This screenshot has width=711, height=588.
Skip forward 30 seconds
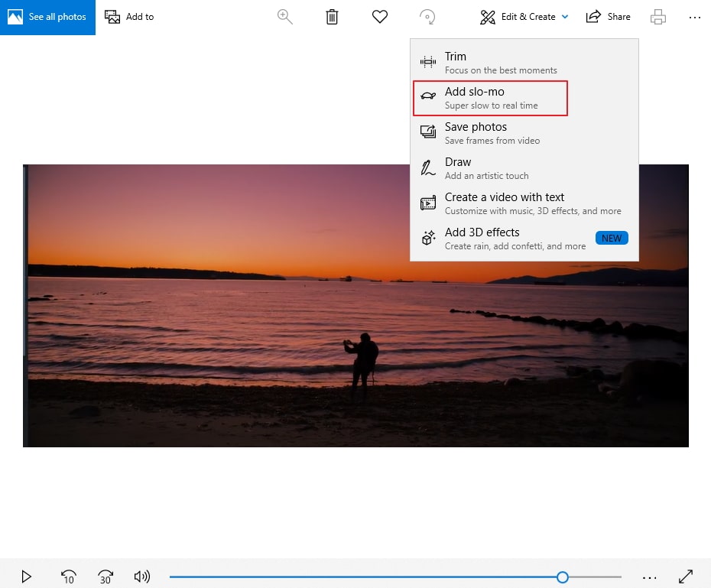tap(106, 577)
